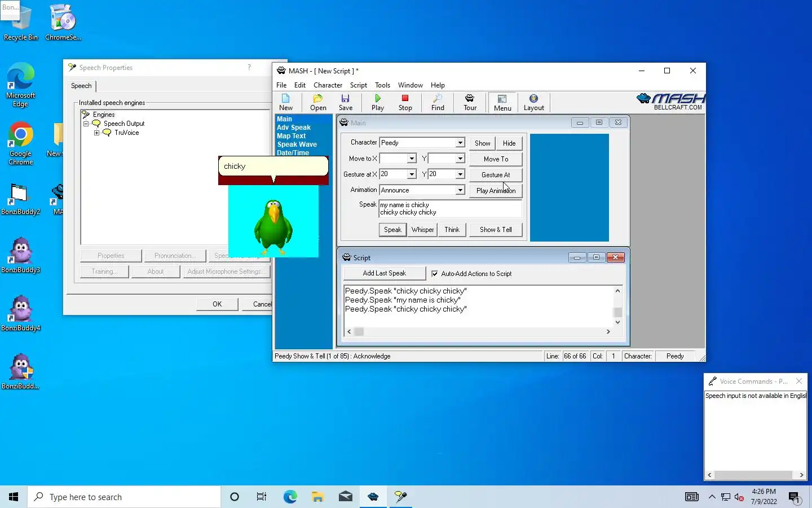Viewport: 812px width, 508px height.
Task: Click the Script window horizontal scrollbar
Action: click(478, 332)
